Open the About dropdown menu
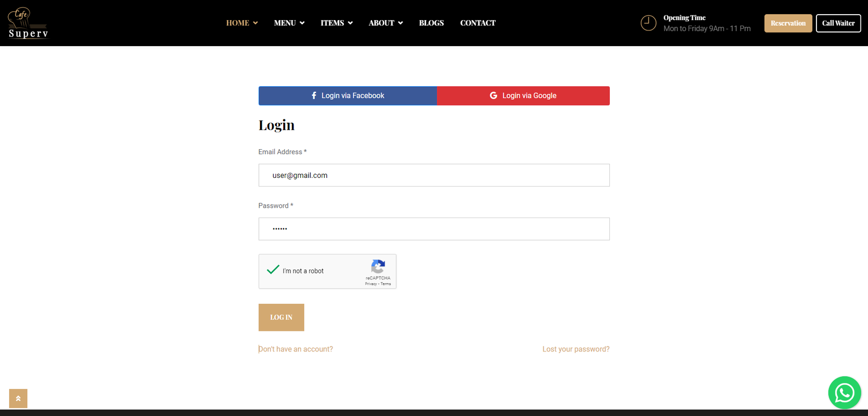Screen dimensions: 868x416 point(385,23)
